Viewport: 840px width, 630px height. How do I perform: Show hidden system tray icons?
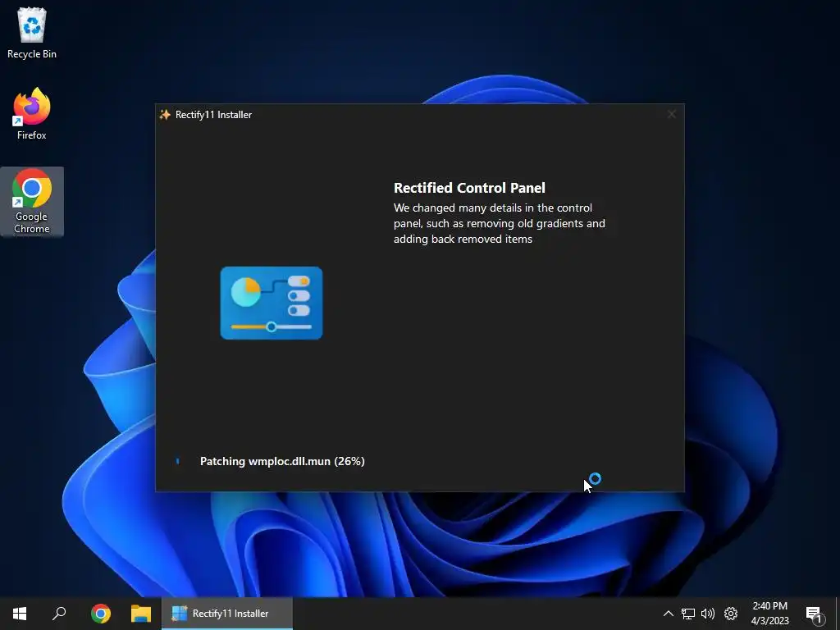click(668, 614)
